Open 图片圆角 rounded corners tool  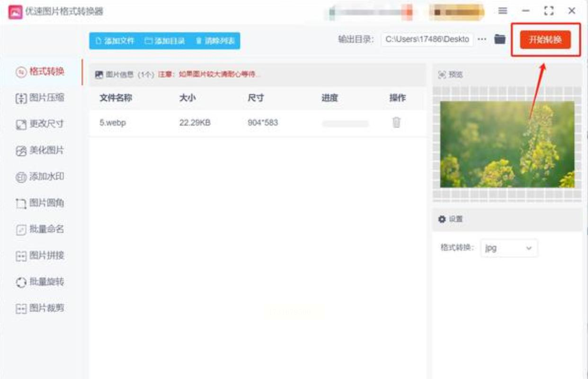click(x=40, y=203)
